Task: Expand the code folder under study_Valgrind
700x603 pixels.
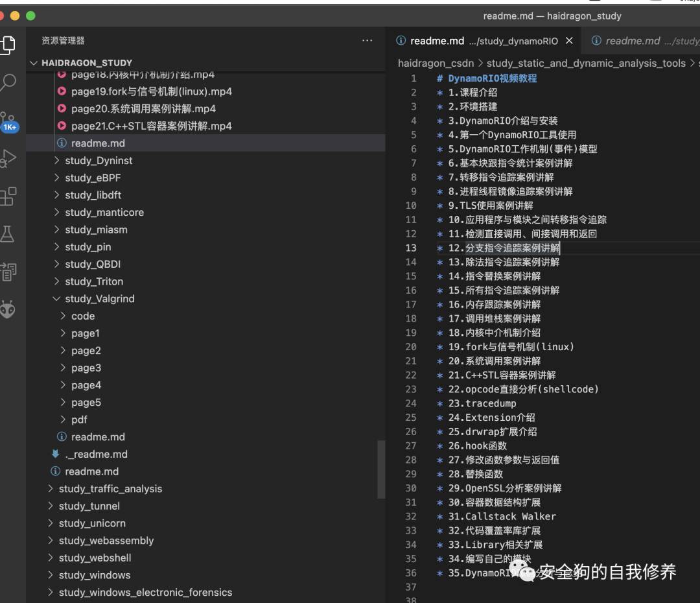Action: (x=83, y=316)
